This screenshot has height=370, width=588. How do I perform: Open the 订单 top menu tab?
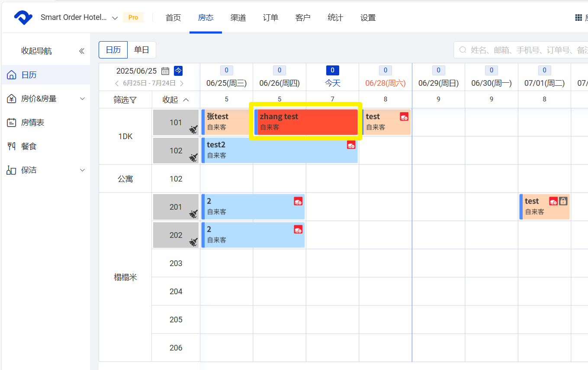point(270,18)
